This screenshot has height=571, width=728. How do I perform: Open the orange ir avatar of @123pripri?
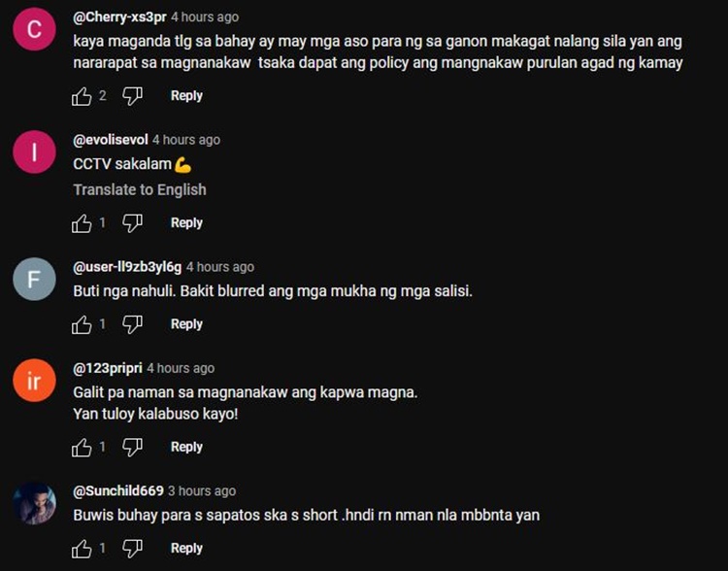[34, 381]
